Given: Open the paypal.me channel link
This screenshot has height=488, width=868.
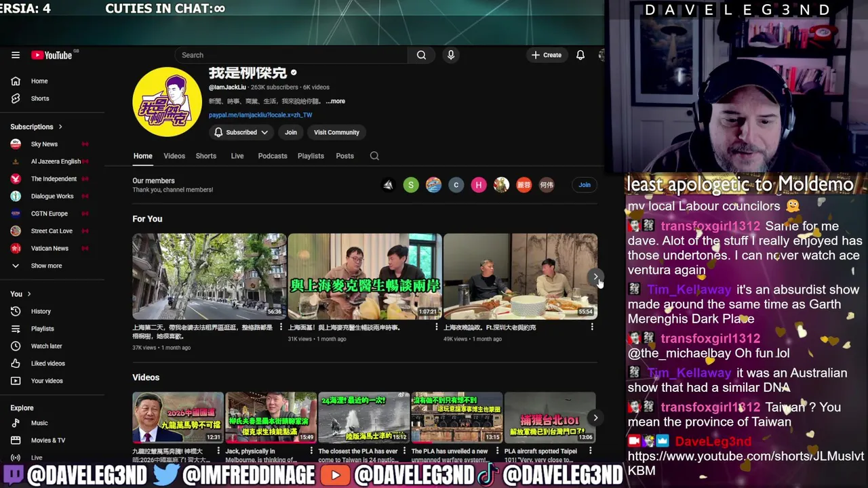Looking at the screenshot, I should click(x=260, y=115).
